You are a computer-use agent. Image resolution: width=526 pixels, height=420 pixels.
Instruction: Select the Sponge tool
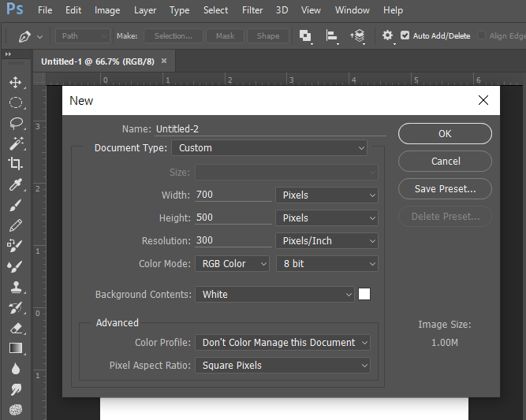coord(16,409)
